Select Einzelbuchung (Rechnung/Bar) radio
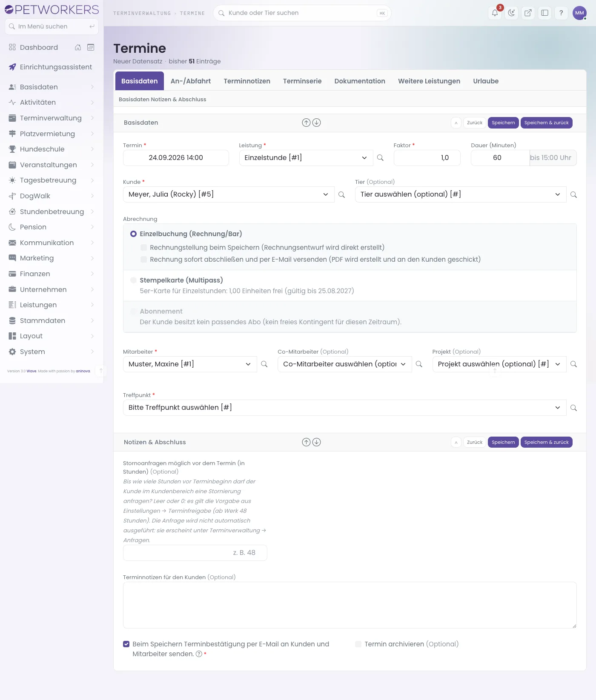This screenshot has height=700, width=596. tap(134, 234)
